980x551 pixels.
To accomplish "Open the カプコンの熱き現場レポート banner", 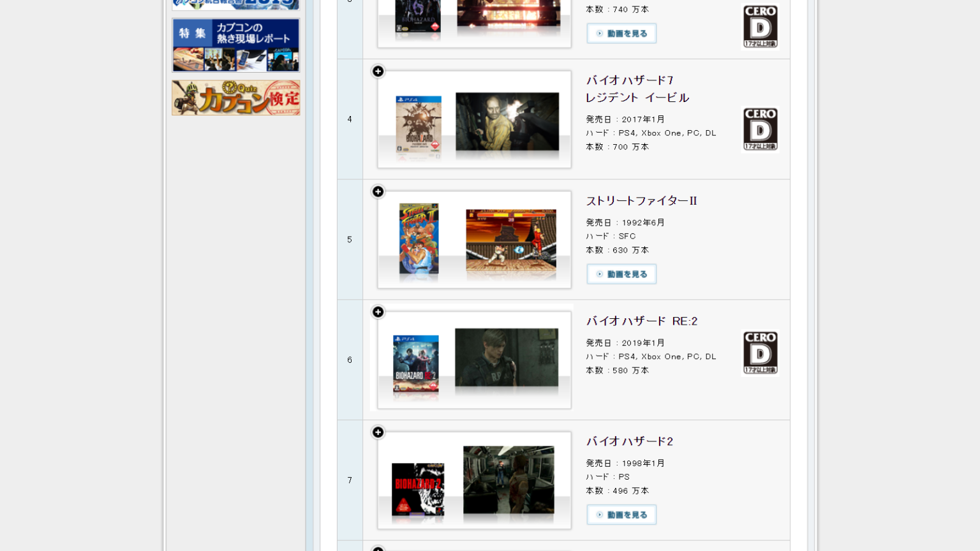I will point(236,45).
